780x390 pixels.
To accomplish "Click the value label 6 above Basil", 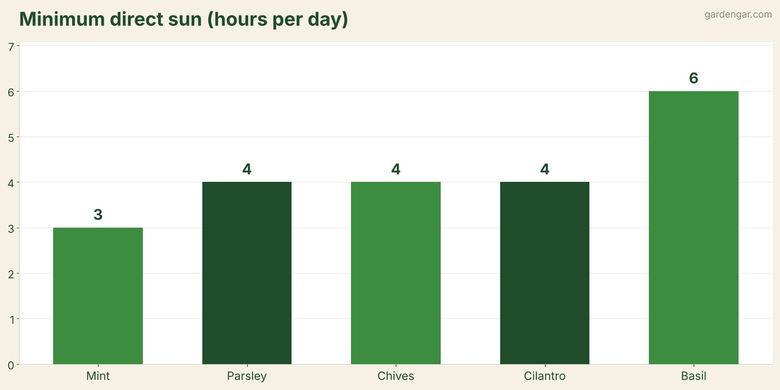I will tap(693, 79).
